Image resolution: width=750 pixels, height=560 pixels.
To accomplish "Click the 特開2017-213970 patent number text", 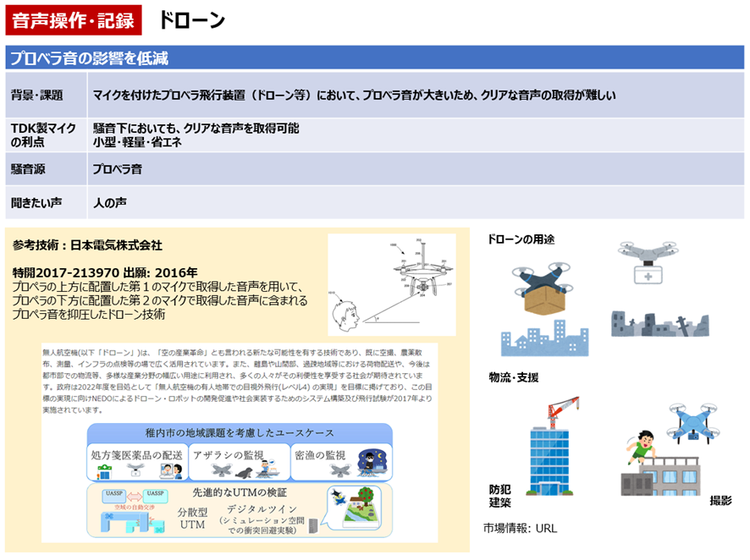I will click(x=71, y=272).
